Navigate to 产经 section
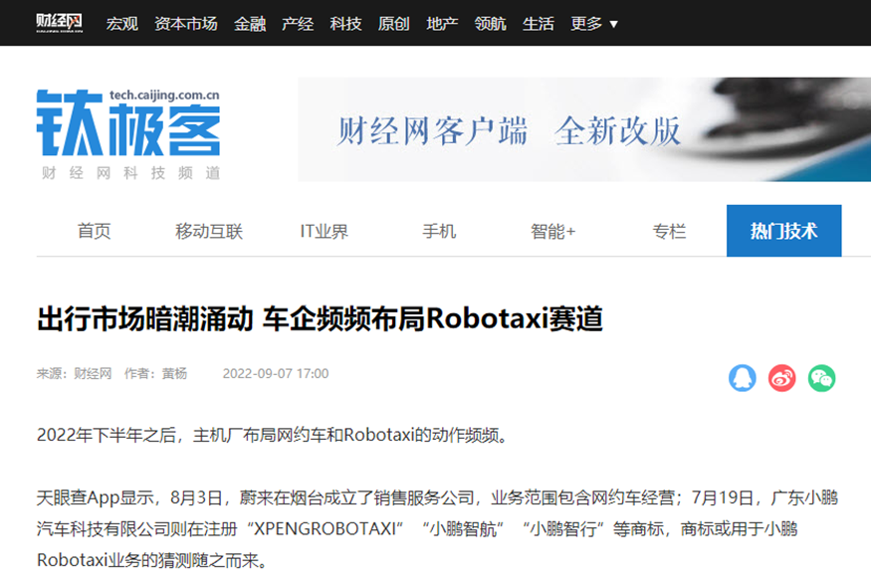The image size is (871, 588). click(298, 24)
